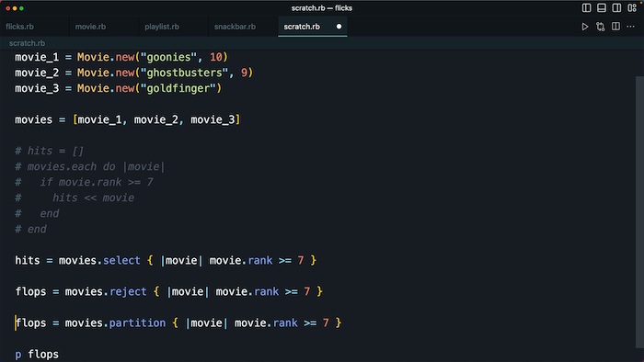
Task: Click the macOS yellow minimize button
Action: pyautogui.click(x=15, y=8)
